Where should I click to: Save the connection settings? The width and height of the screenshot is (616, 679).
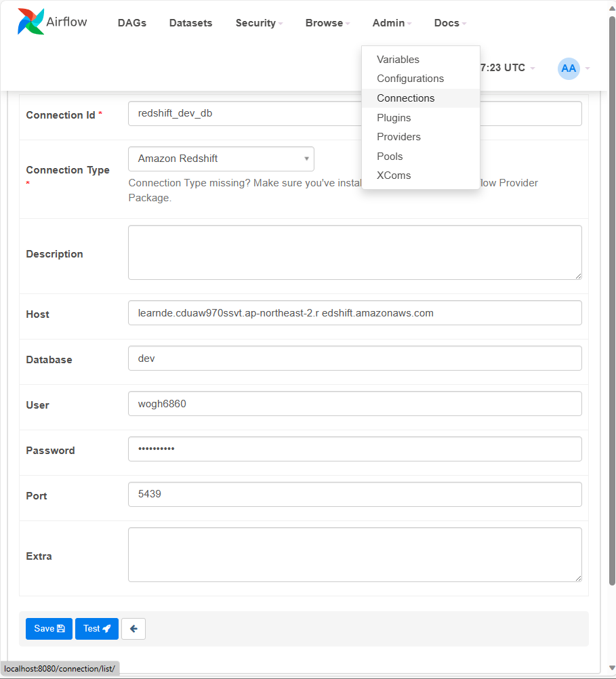[x=49, y=628]
